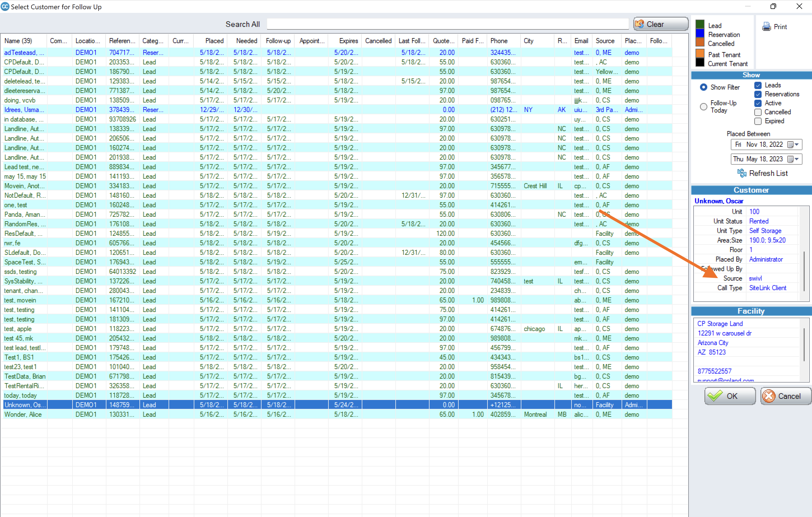
Task: Uncheck the Leads checkbox
Action: point(758,85)
